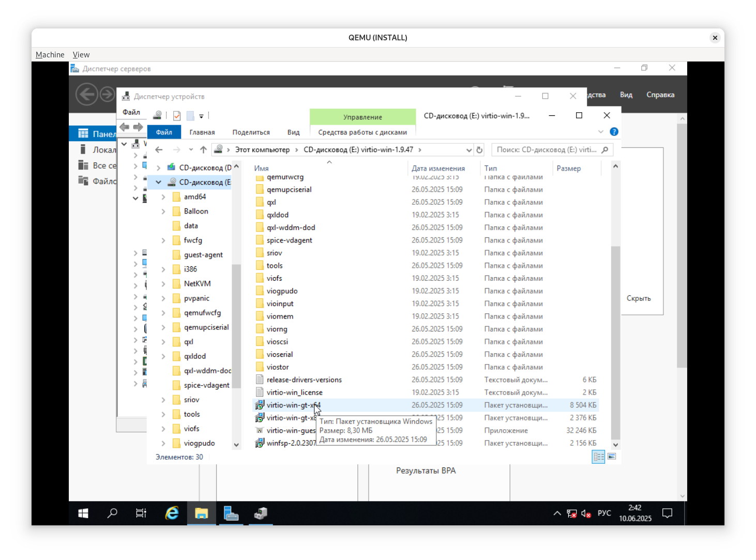Viewport: 756px width, 560px height.
Task: Sort files by Дата изменения column
Action: (x=438, y=169)
